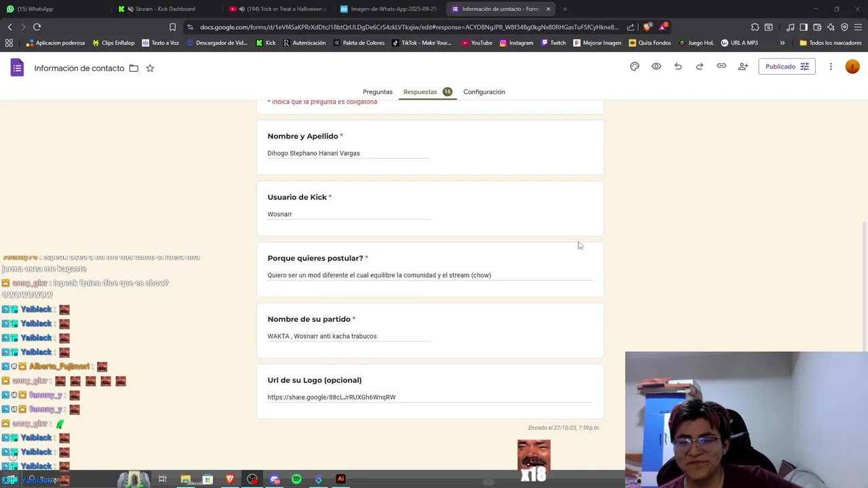Open Brave Rewards triangle icon
The height and width of the screenshot is (488, 868).
pos(663,27)
